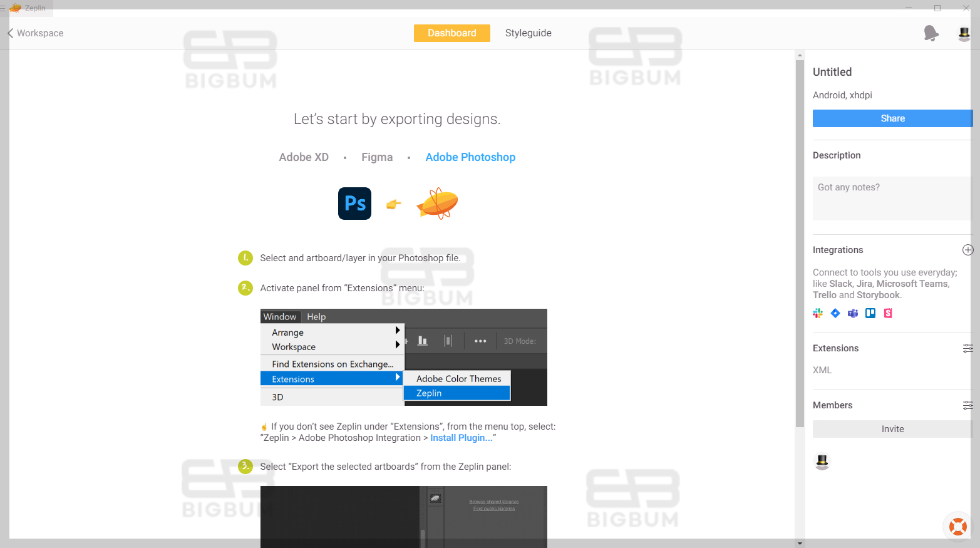Click the member avatar with top hat

822,462
